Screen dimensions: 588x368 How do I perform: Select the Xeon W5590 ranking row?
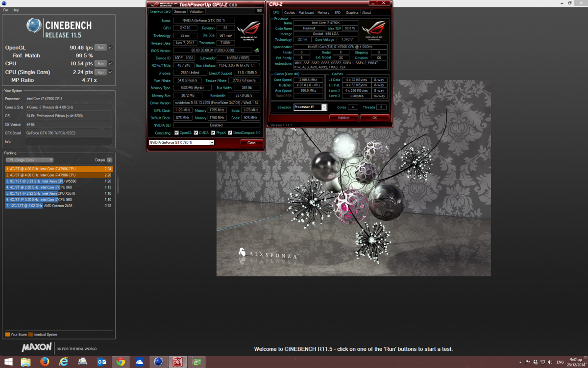pos(59,181)
